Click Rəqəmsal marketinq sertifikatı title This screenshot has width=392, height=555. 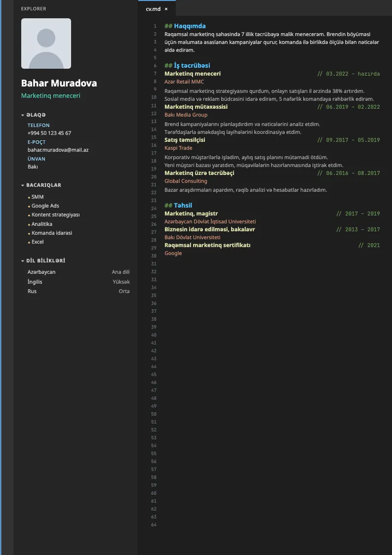[x=207, y=245]
